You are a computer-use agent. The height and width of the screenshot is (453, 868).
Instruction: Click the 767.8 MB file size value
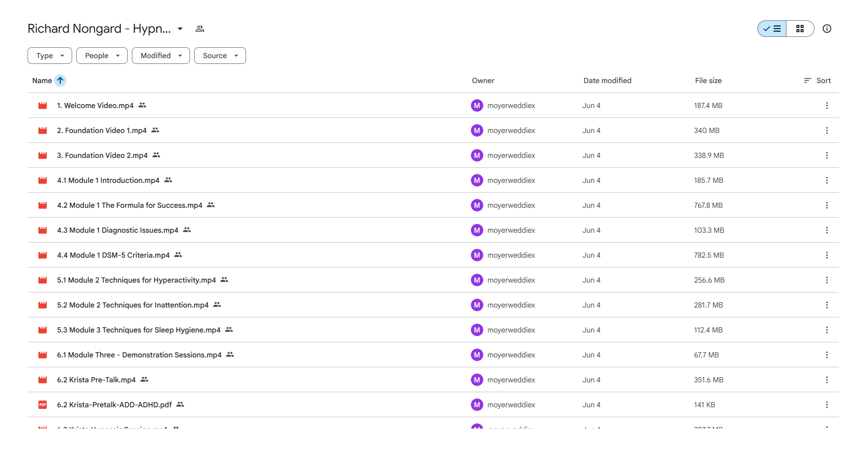708,205
